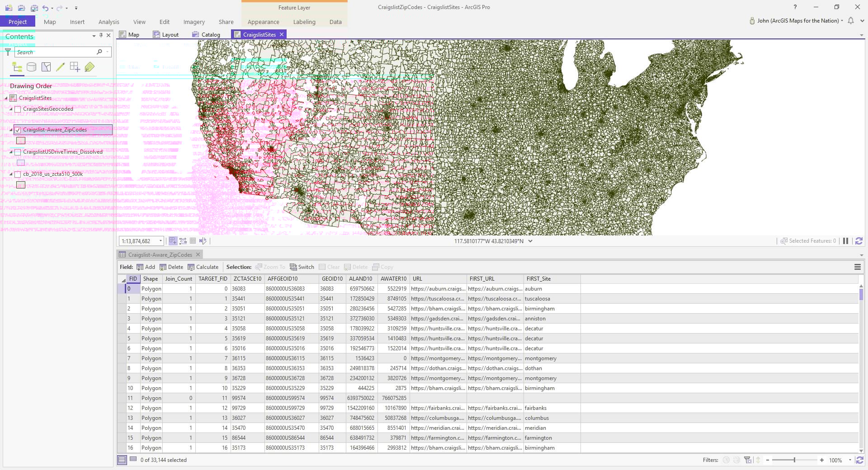Click the Craigslist-Aware_ZipCodes symbol swatch
The width and height of the screenshot is (868, 470).
tap(21, 141)
